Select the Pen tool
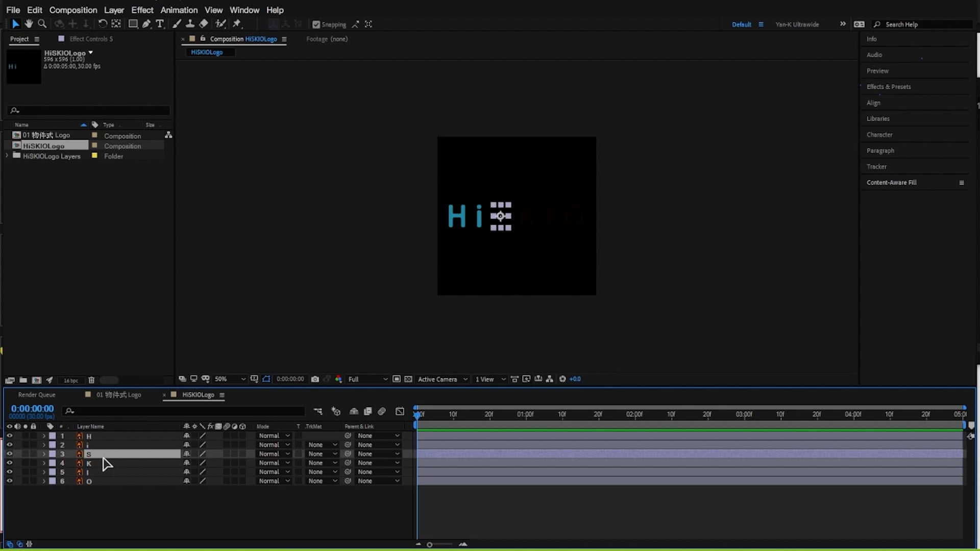The width and height of the screenshot is (980, 551). pos(146,24)
